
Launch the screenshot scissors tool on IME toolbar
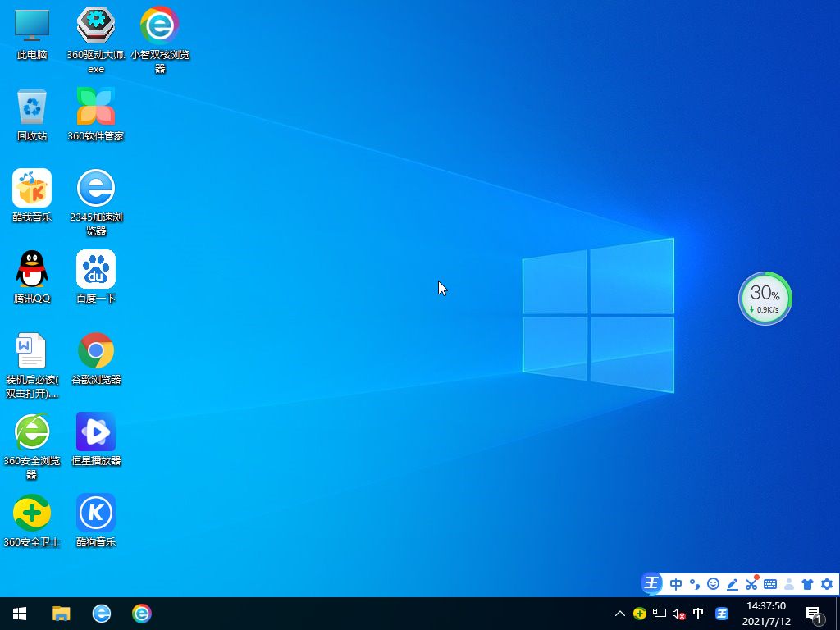pyautogui.click(x=751, y=584)
